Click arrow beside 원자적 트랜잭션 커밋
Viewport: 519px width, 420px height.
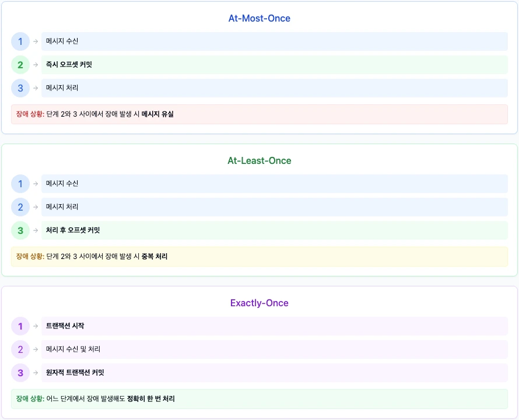pos(36,373)
